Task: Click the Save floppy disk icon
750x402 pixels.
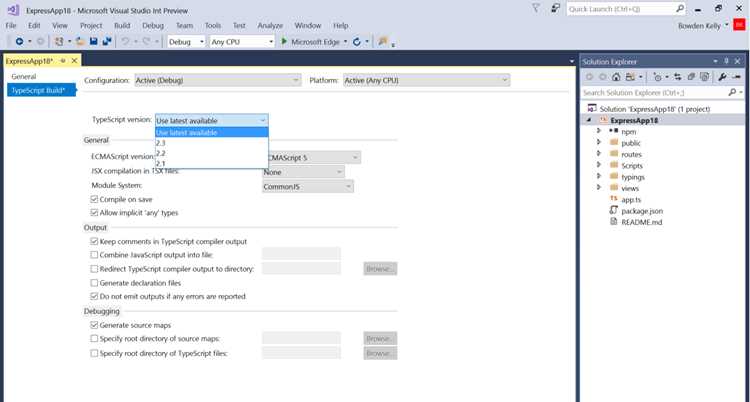Action: click(94, 42)
